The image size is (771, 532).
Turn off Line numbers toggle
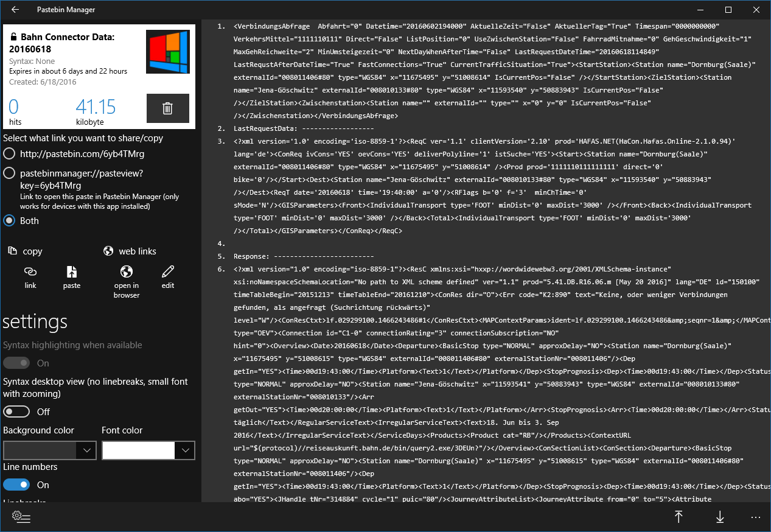tap(16, 485)
